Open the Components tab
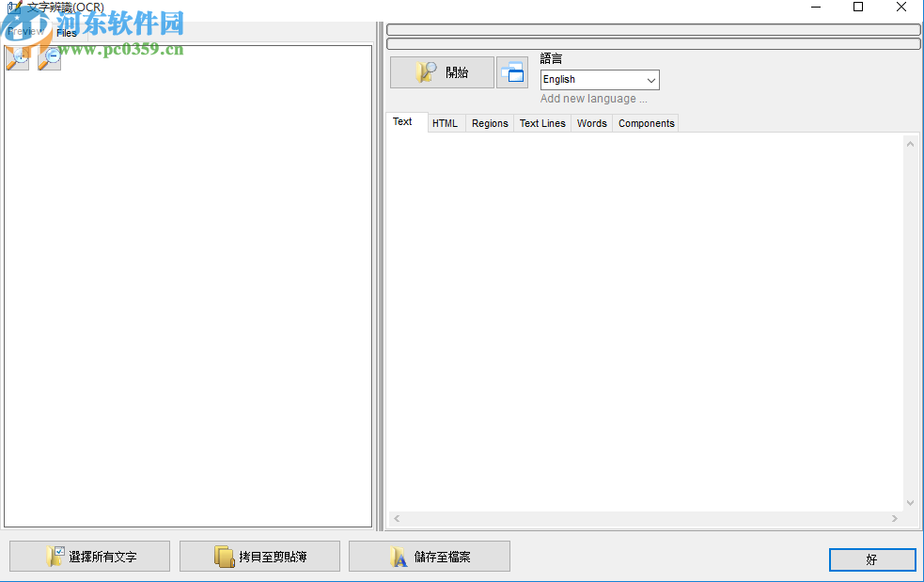This screenshot has height=582, width=924. (645, 123)
